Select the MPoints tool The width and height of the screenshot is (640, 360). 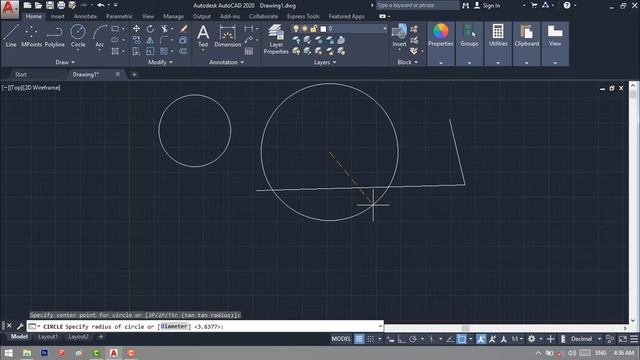point(31,36)
